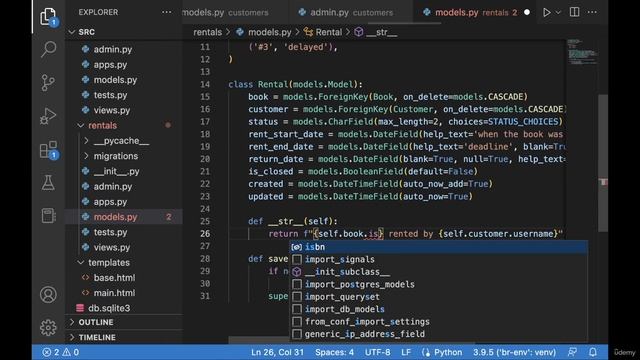This screenshot has width=640, height=360.
Task: Click line number 25 in the gutter
Action: click(x=205, y=221)
